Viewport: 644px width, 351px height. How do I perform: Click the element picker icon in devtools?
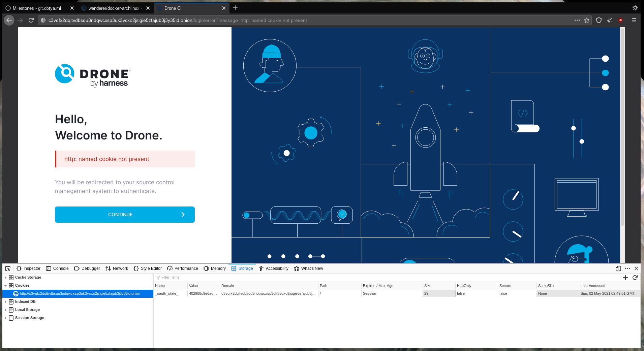pyautogui.click(x=8, y=268)
